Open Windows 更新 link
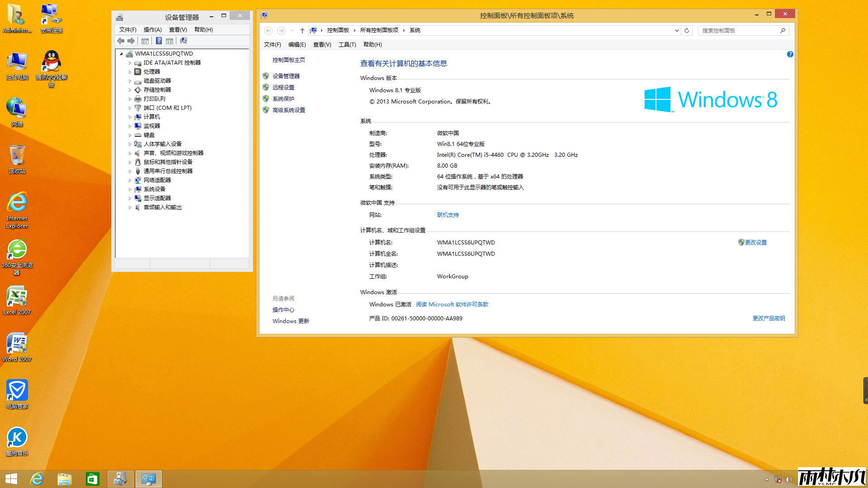Image resolution: width=868 pixels, height=488 pixels. 291,321
